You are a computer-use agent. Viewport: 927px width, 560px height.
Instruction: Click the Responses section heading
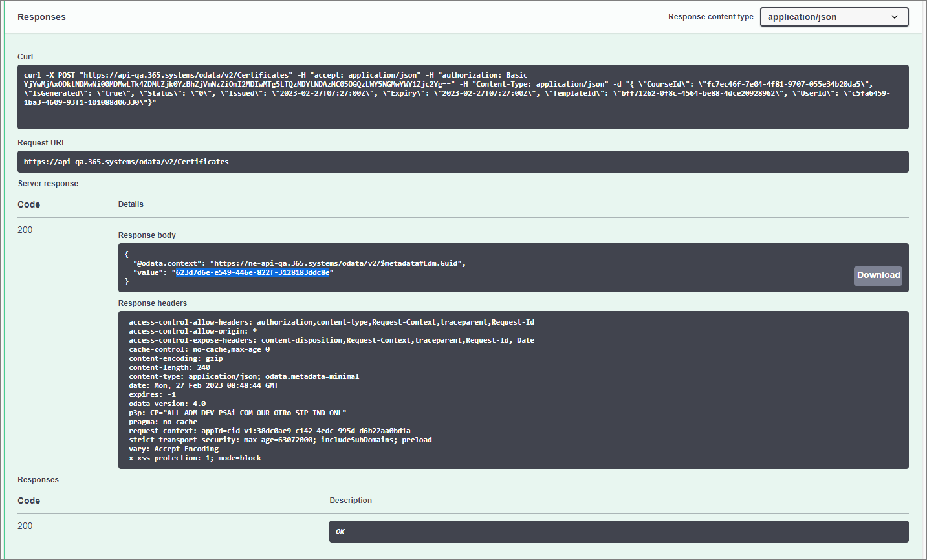pyautogui.click(x=41, y=17)
